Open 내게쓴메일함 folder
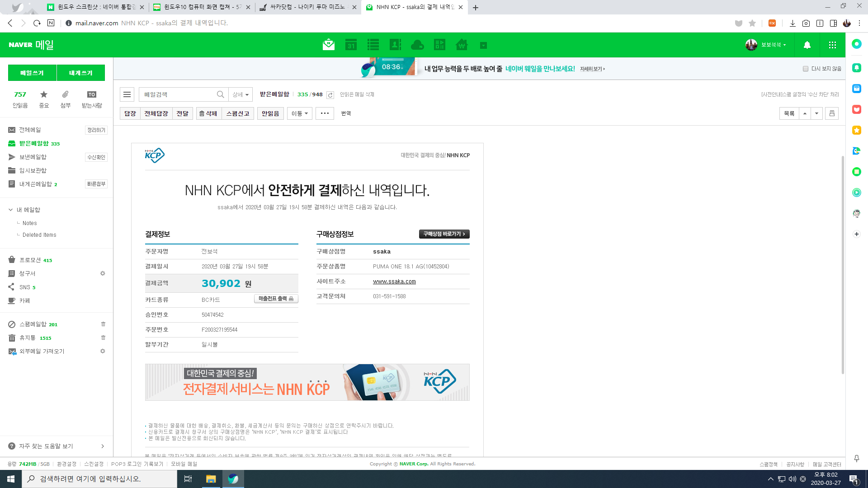Viewport: 868px width, 488px height. point(35,184)
